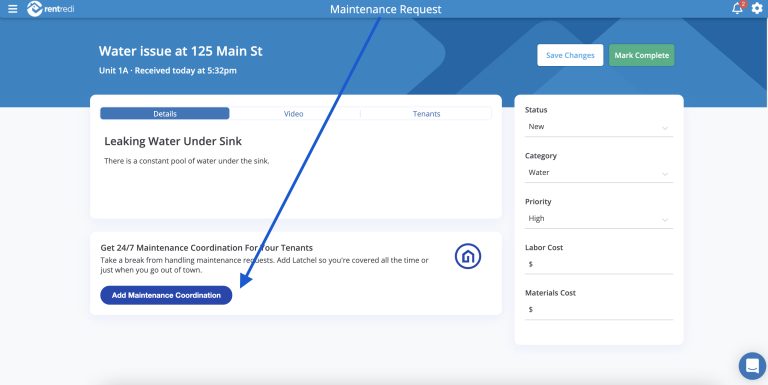The height and width of the screenshot is (385, 768).
Task: Click the Latchel house icon
Action: coord(468,256)
